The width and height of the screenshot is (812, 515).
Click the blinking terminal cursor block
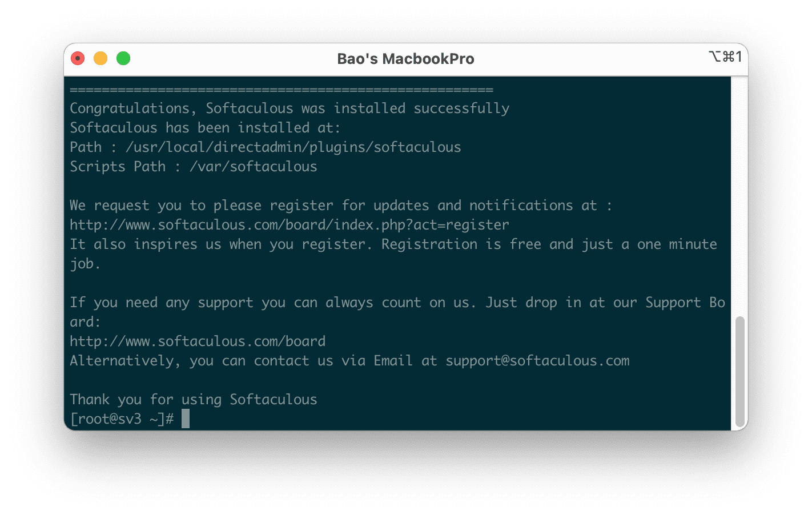[x=186, y=419]
